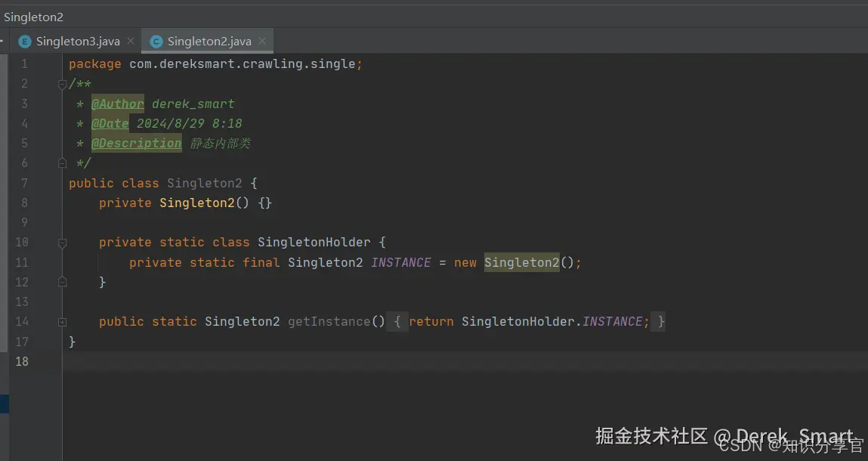The image size is (868, 461).
Task: Click SingletonHolder in the return statement
Action: tap(517, 321)
